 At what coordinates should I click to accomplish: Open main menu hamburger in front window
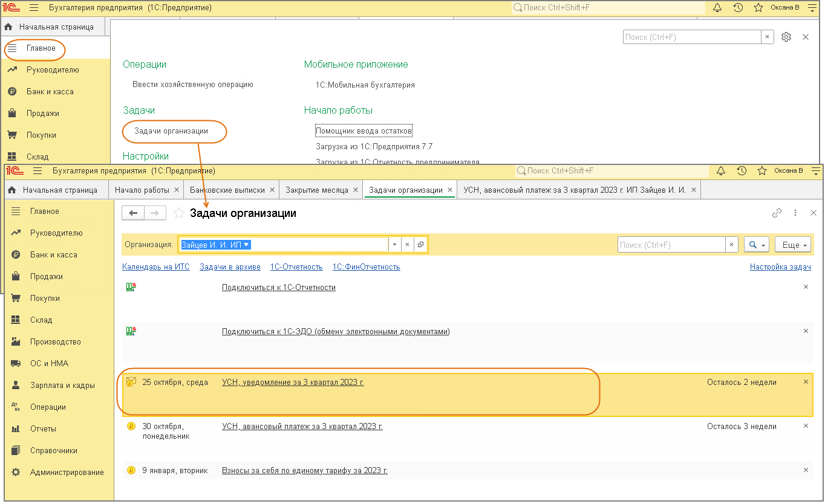(37, 171)
